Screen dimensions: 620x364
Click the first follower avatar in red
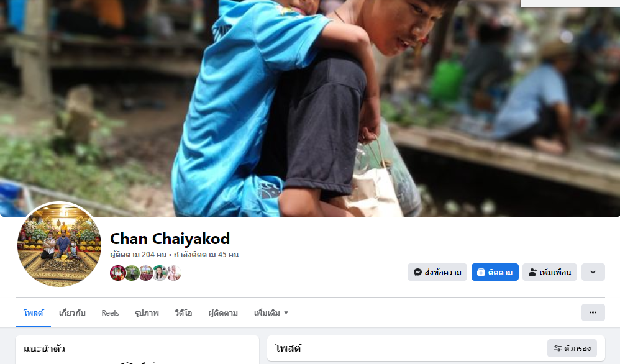(118, 273)
